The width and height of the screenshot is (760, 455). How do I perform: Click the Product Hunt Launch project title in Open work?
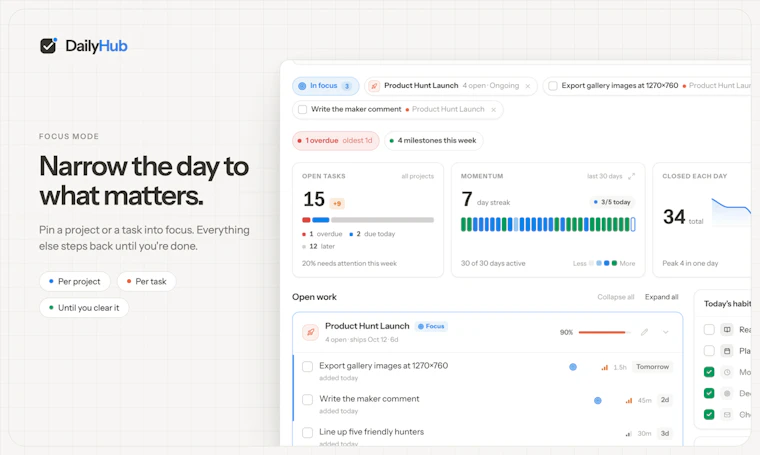[x=367, y=326]
